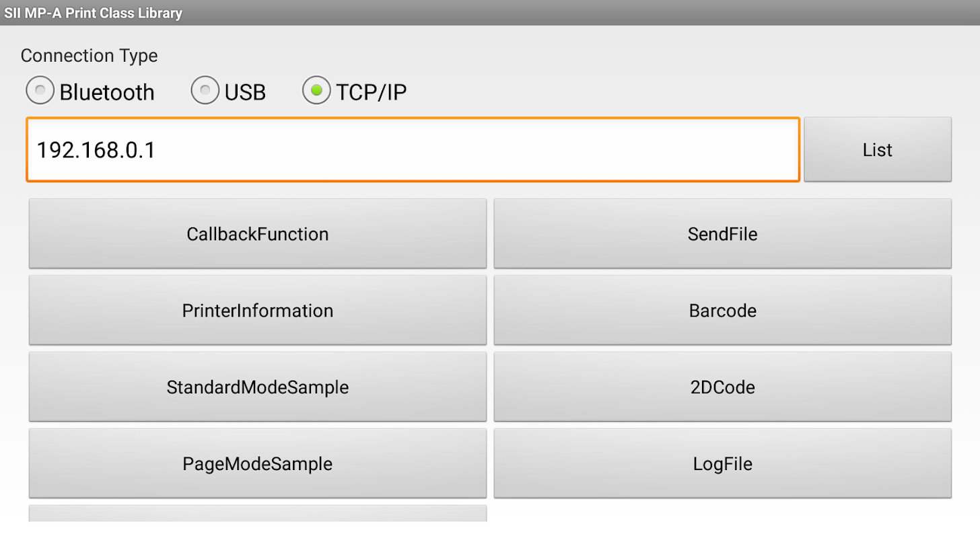
Task: Open the CallbackFunction sample
Action: [x=258, y=234]
